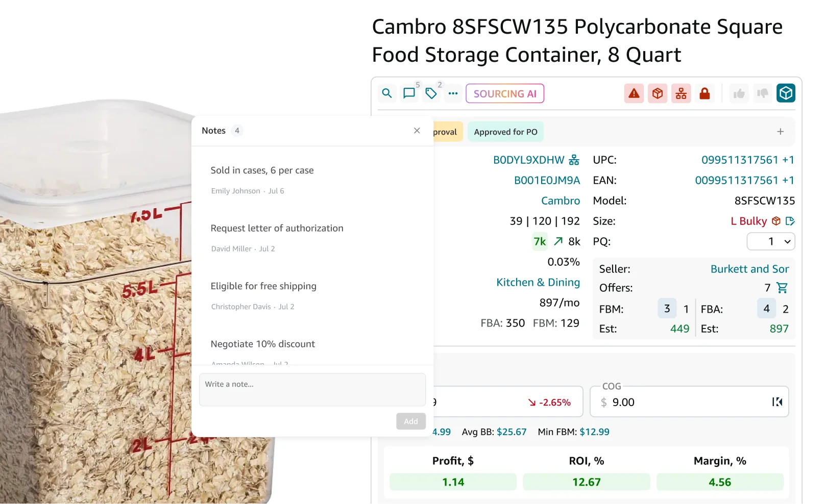Click the Add note button
The height and width of the screenshot is (504, 825).
(x=411, y=421)
